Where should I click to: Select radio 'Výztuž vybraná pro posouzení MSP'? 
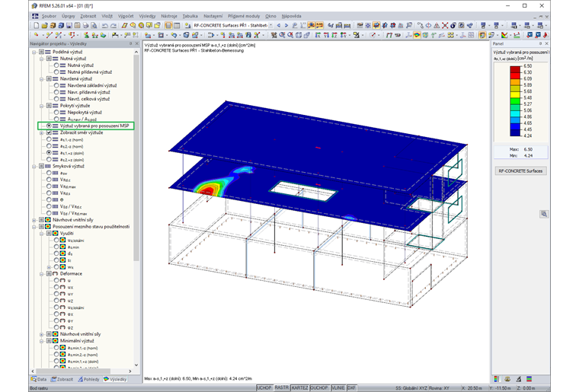(49, 126)
